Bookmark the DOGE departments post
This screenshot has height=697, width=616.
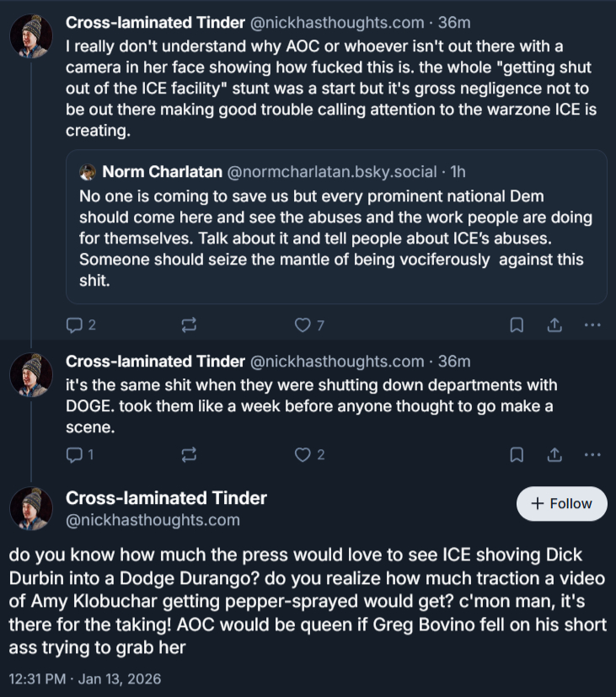coord(517,455)
